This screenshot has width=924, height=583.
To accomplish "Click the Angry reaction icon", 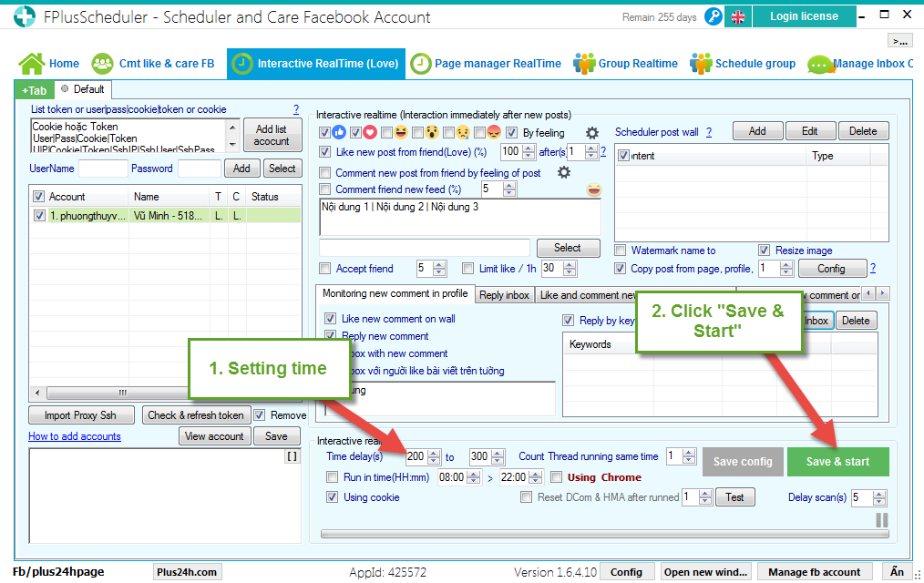I will coord(494,132).
